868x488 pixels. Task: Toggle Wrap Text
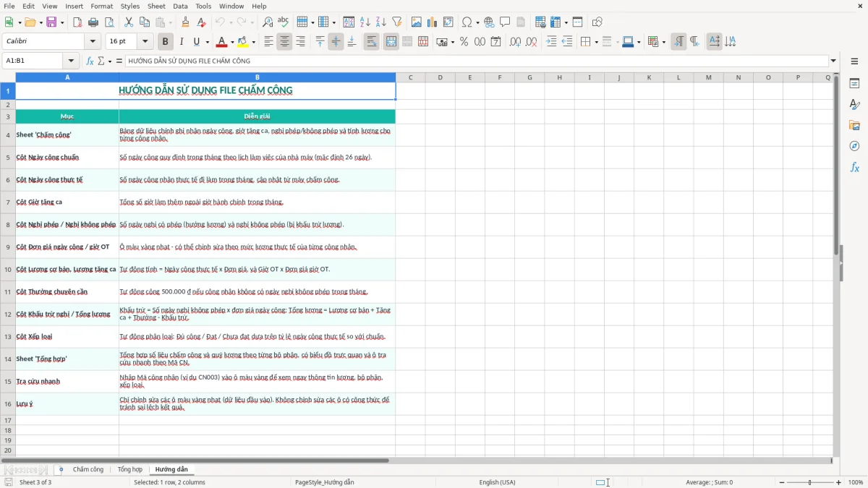click(372, 42)
